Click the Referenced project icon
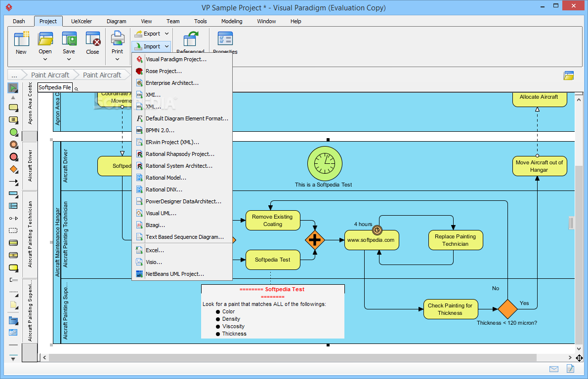Image resolution: width=588 pixels, height=379 pixels. pos(191,39)
